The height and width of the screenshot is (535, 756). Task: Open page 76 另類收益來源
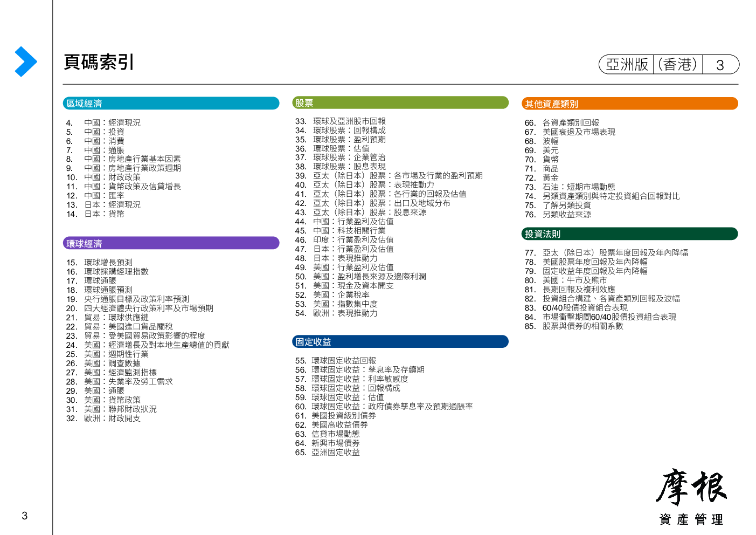[558, 215]
